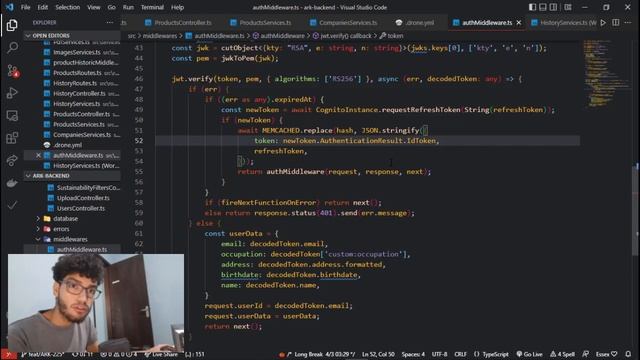Close the authMiddleware.ts editor tab

(x=518, y=22)
